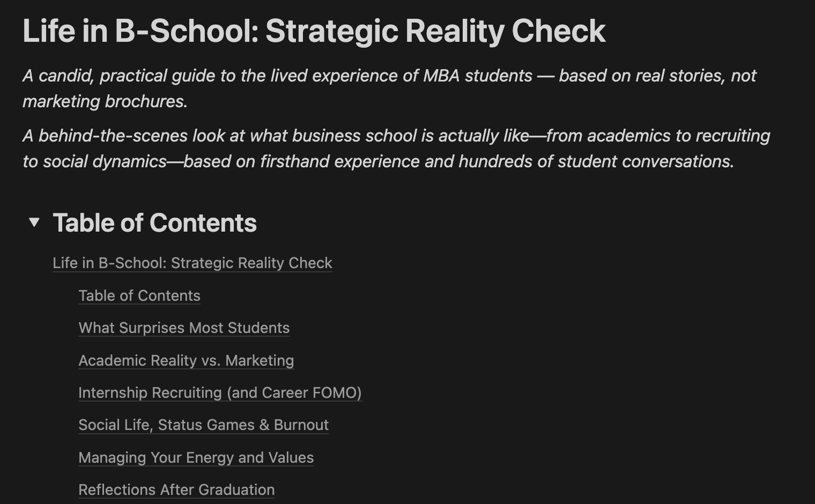Viewport: 815px width, 504px height.
Task: Collapse the Table of Contents toggle triangle
Action: point(34,223)
